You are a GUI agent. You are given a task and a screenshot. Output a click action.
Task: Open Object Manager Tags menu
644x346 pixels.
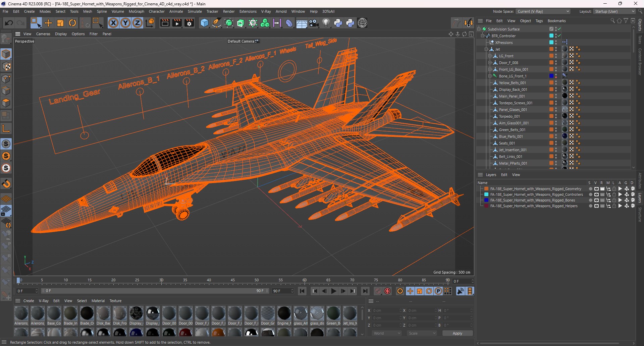pos(539,21)
